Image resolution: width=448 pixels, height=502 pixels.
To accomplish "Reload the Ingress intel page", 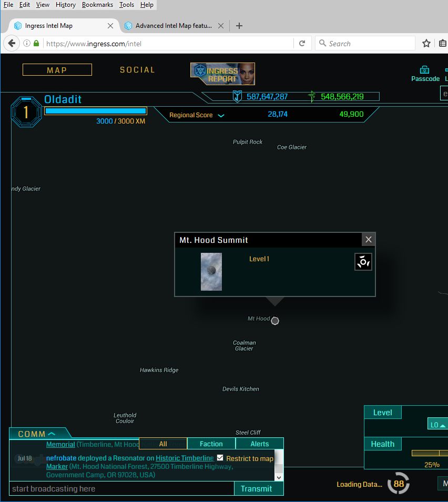I will point(302,44).
